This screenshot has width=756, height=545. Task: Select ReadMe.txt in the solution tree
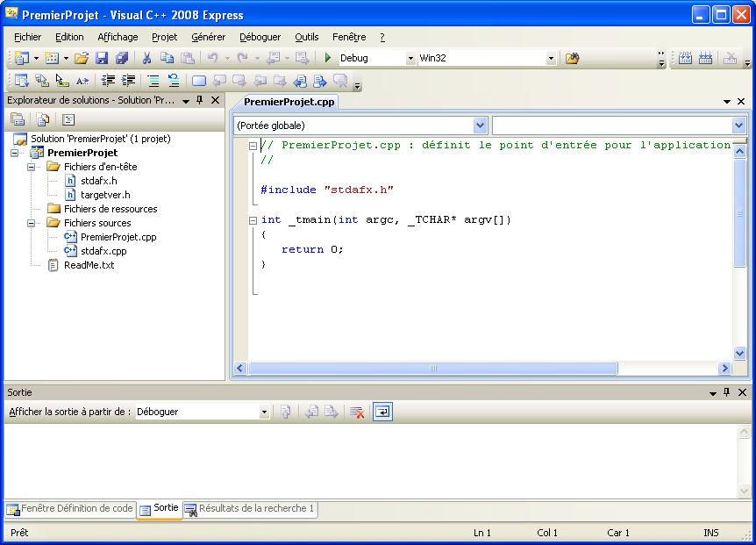pos(89,265)
